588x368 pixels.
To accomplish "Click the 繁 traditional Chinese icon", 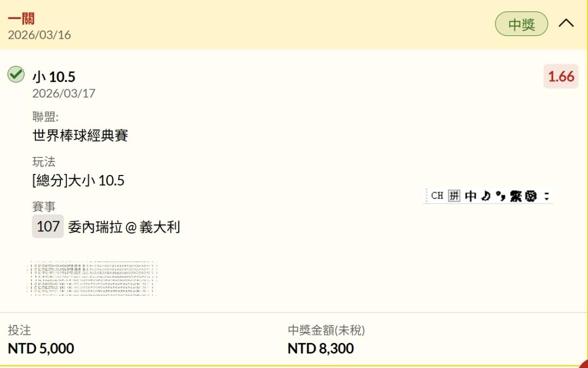I will point(516,196).
